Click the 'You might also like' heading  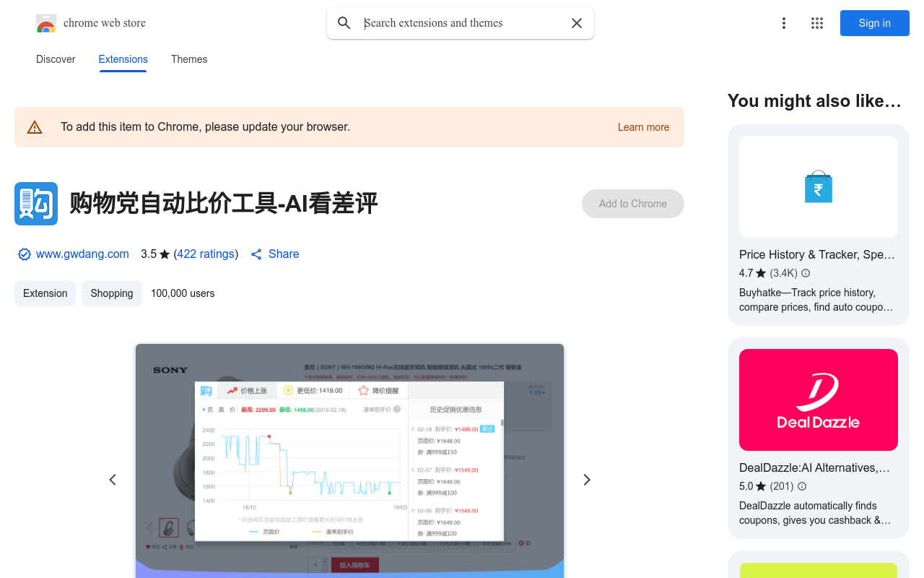[x=814, y=101]
